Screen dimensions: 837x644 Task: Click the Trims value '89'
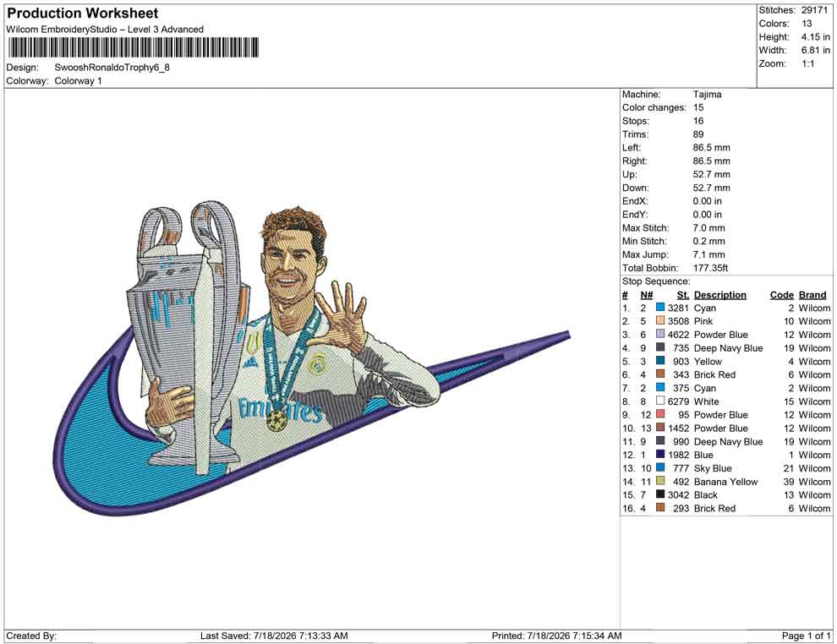698,134
